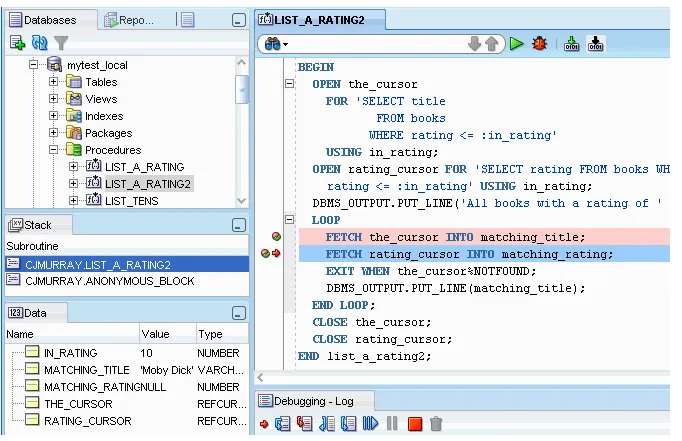
Task: Find execution point red arrow icon
Action: 264,424
